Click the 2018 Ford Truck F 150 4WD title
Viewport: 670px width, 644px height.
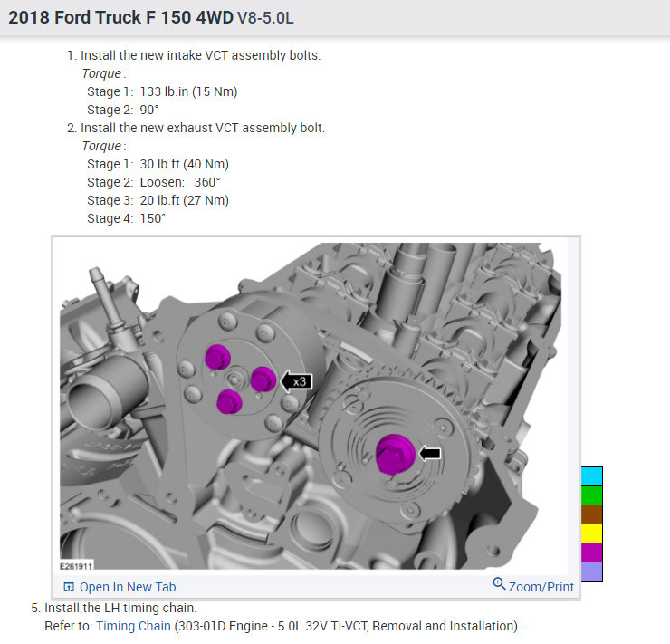(x=121, y=17)
